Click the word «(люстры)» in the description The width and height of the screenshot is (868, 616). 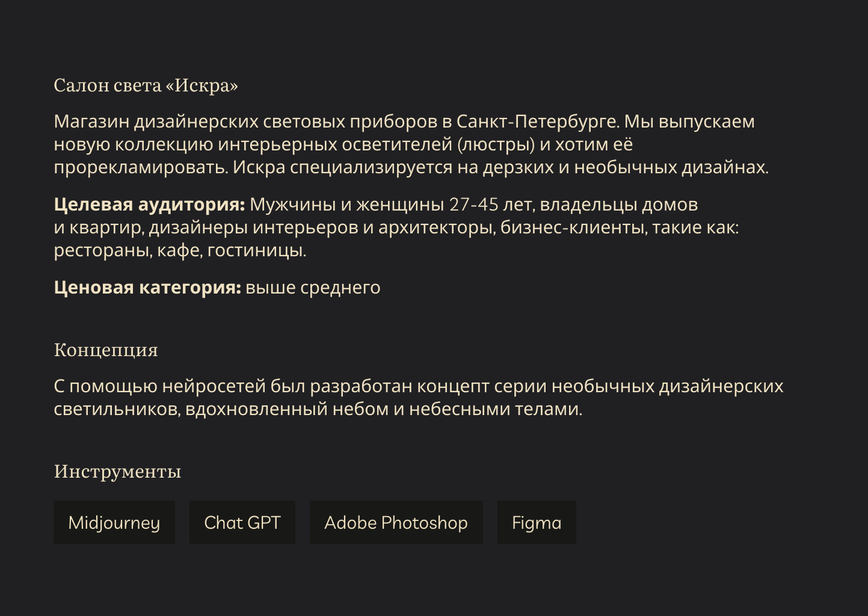coord(496,144)
